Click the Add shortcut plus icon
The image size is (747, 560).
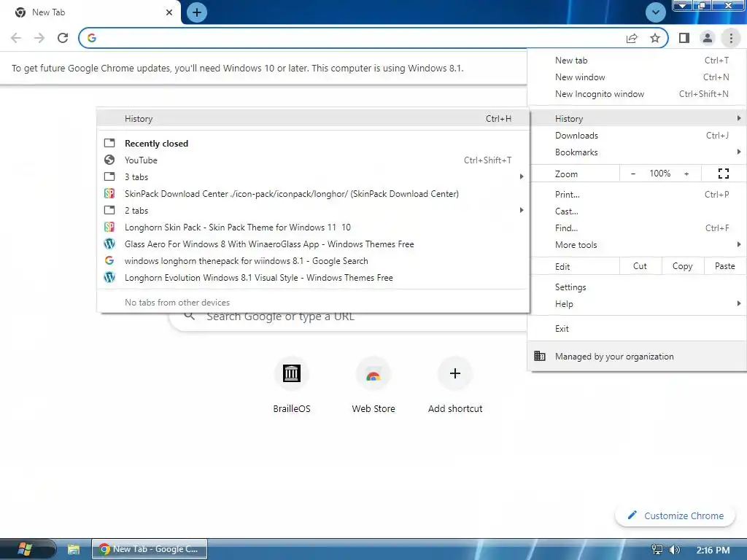pos(455,373)
